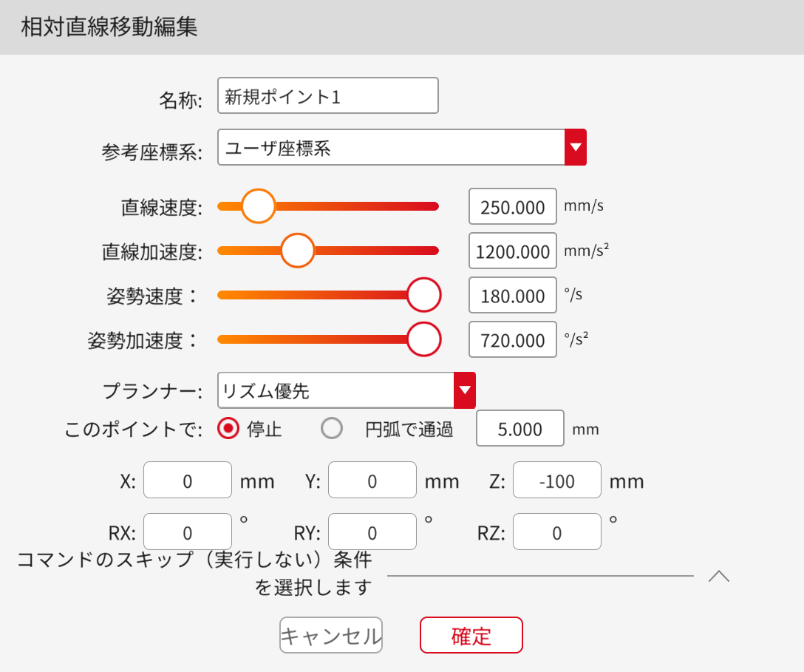The width and height of the screenshot is (804, 672).
Task: Select the 停止 radio button
Action: (229, 429)
